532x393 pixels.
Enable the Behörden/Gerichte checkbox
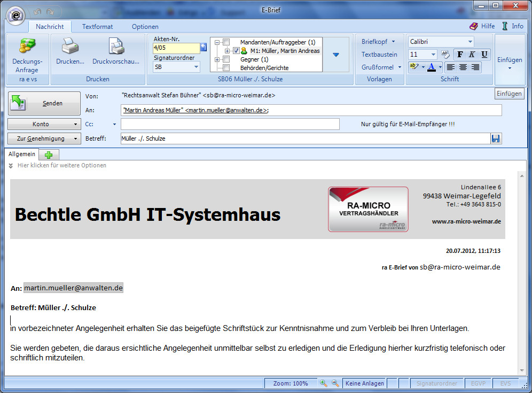click(226, 68)
